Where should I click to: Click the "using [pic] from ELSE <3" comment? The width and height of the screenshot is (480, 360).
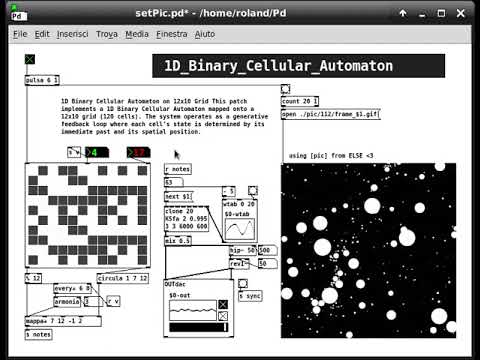(331, 156)
